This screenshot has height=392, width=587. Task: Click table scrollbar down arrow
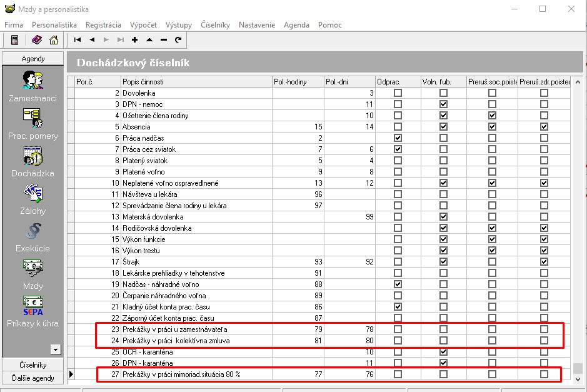pyautogui.click(x=578, y=379)
